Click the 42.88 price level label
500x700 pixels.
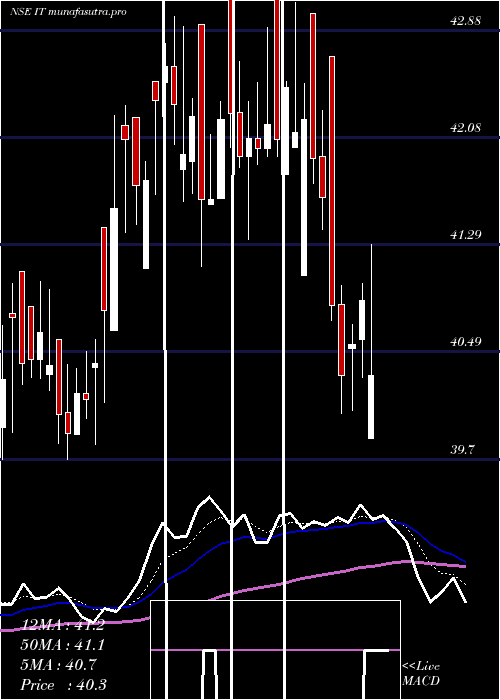[465, 21]
